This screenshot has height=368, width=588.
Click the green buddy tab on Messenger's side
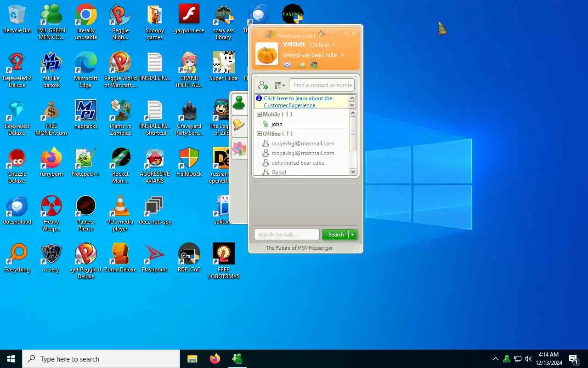[239, 103]
